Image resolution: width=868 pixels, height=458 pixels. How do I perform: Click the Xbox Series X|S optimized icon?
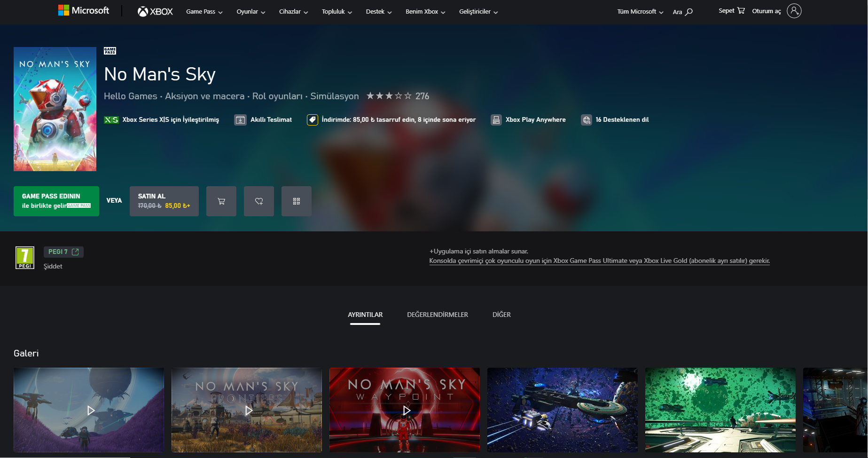pos(111,120)
